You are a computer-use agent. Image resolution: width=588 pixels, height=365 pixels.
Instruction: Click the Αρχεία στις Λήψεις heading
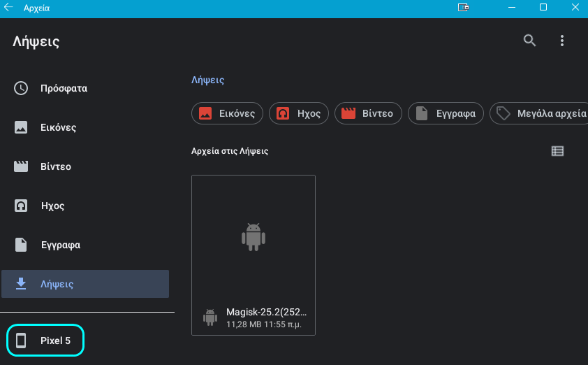tap(230, 151)
